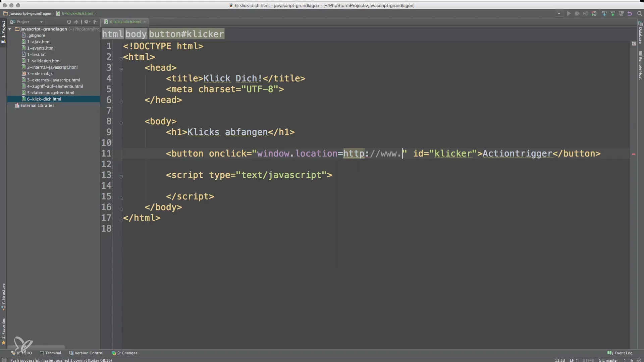The image size is (644, 362).
Task: Hide the Project tool window icon
Action: tap(96, 22)
